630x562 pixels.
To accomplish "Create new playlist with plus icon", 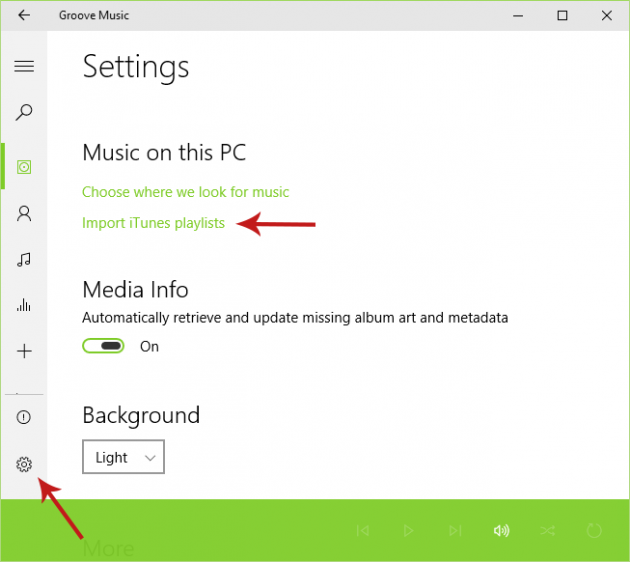I will pos(24,352).
